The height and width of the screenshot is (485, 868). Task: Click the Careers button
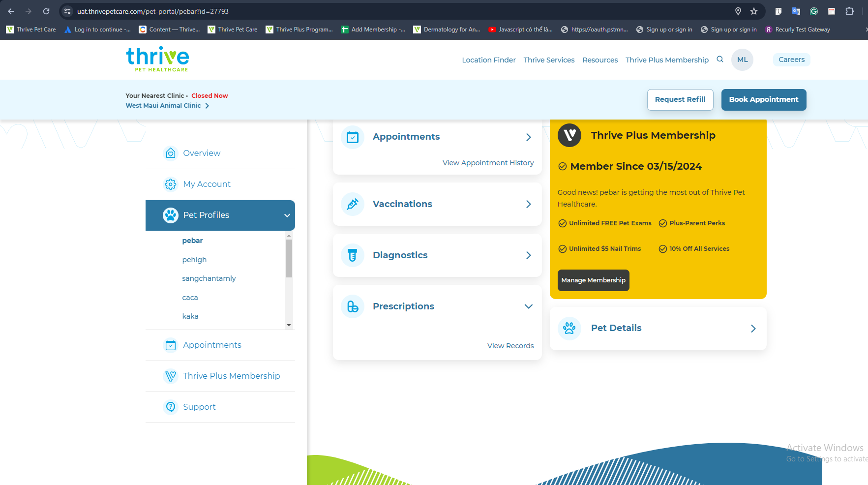[x=792, y=60]
